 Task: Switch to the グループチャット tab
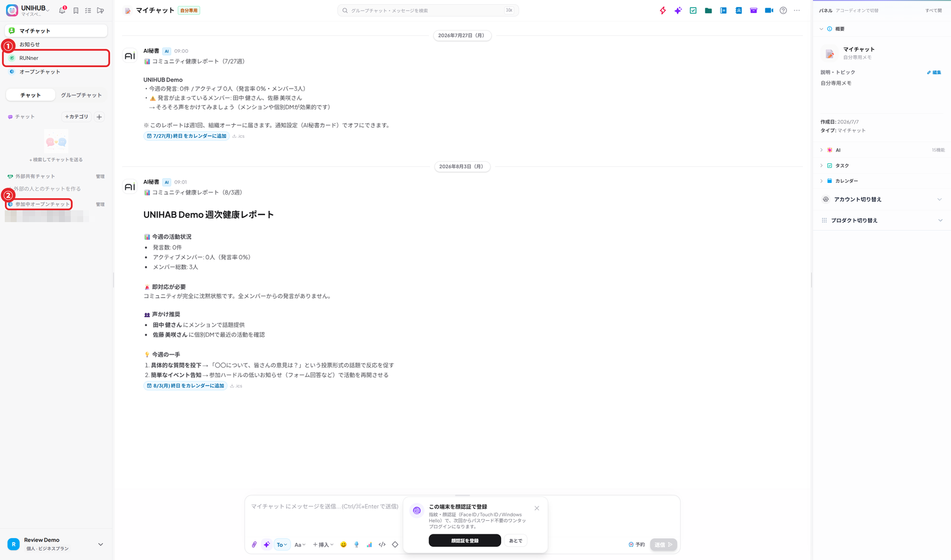[81, 95]
